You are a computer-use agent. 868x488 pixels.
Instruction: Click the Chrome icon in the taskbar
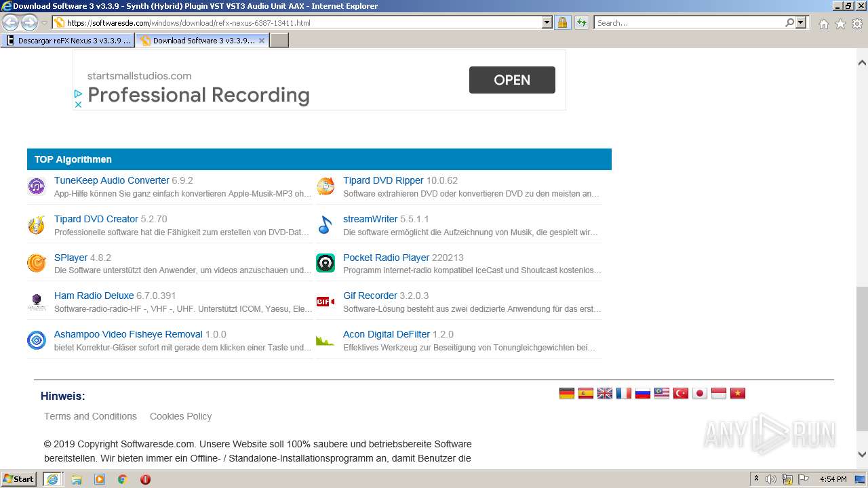[x=122, y=479]
